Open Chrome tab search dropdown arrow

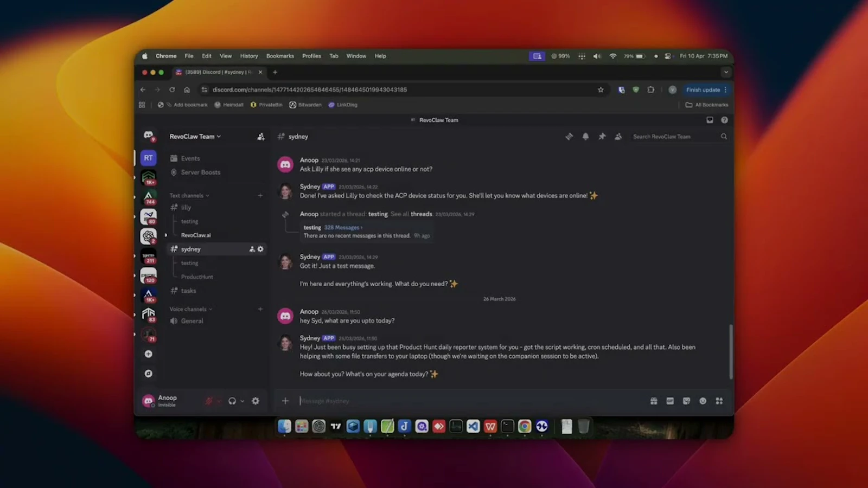tap(725, 72)
